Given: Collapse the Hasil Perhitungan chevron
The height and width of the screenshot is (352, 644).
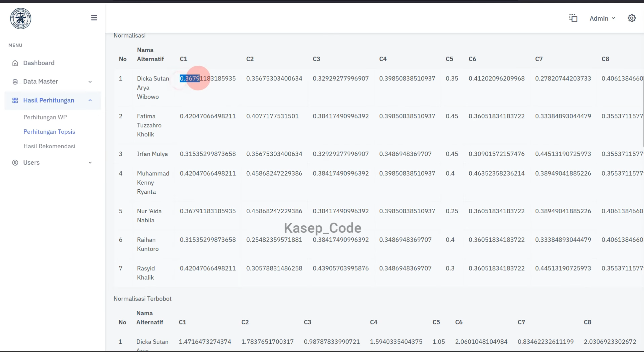Looking at the screenshot, I should [90, 100].
